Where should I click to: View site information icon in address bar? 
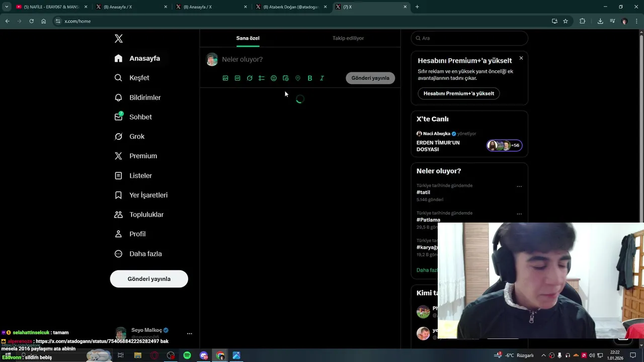point(58,21)
